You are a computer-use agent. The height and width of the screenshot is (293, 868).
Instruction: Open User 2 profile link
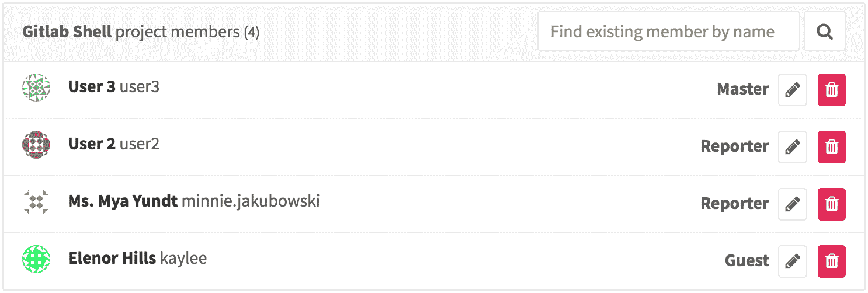[x=92, y=144]
